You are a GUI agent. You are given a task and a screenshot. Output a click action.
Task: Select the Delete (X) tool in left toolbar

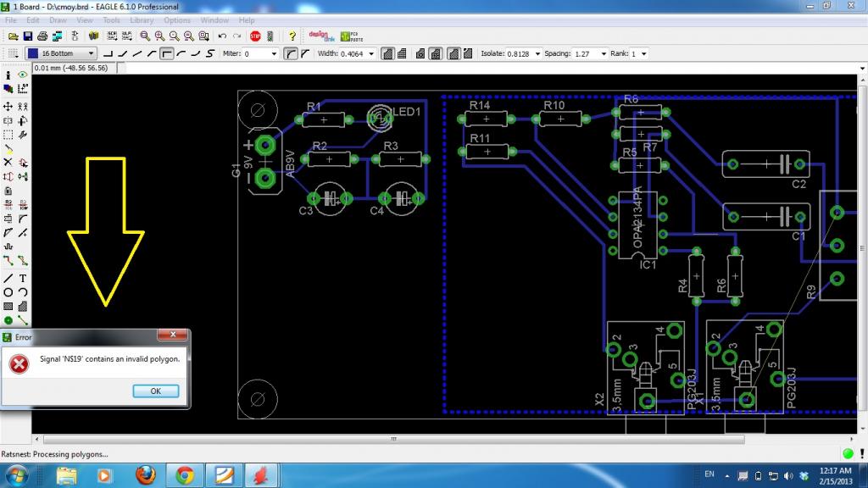[x=8, y=161]
